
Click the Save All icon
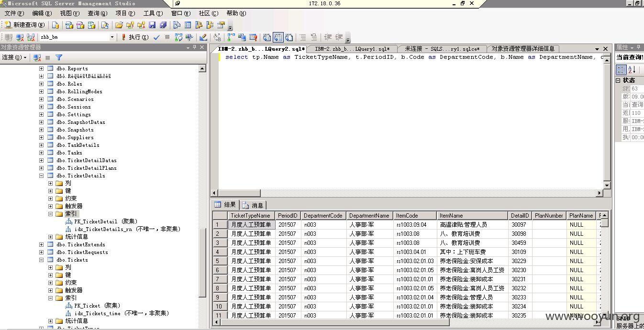tap(164, 25)
